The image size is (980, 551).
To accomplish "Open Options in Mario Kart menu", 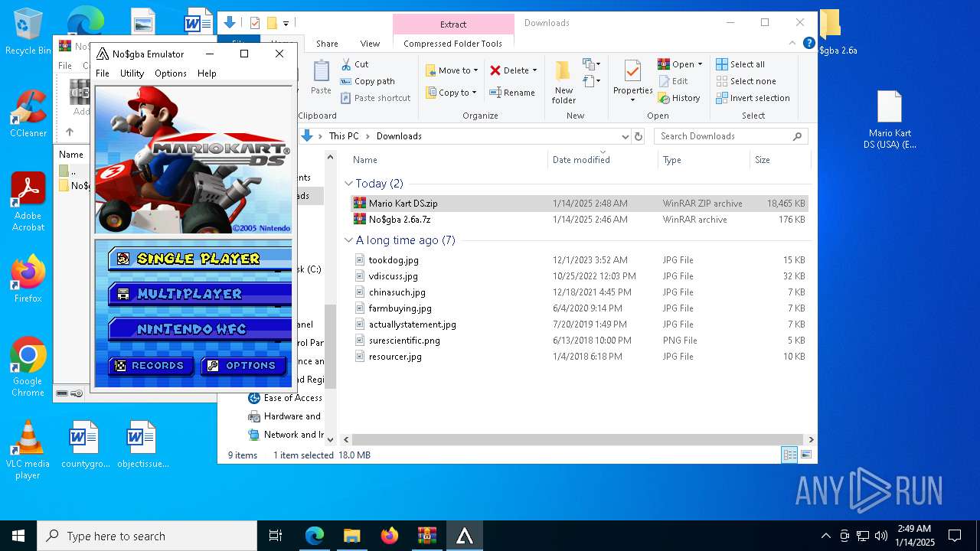I will click(x=244, y=366).
